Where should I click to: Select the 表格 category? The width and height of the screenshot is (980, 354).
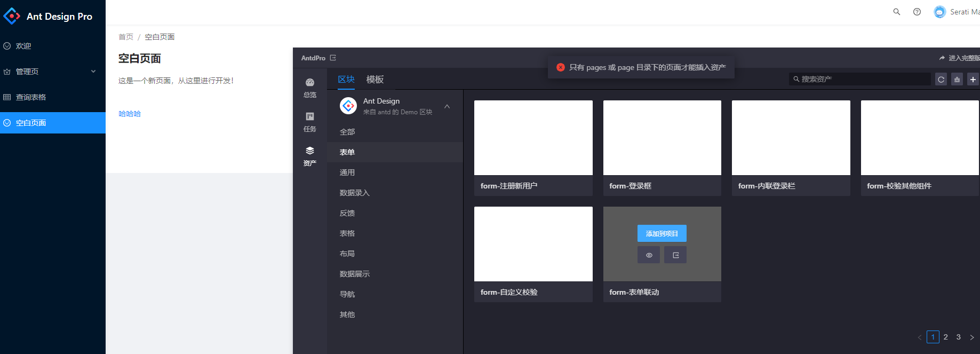pyautogui.click(x=395, y=233)
